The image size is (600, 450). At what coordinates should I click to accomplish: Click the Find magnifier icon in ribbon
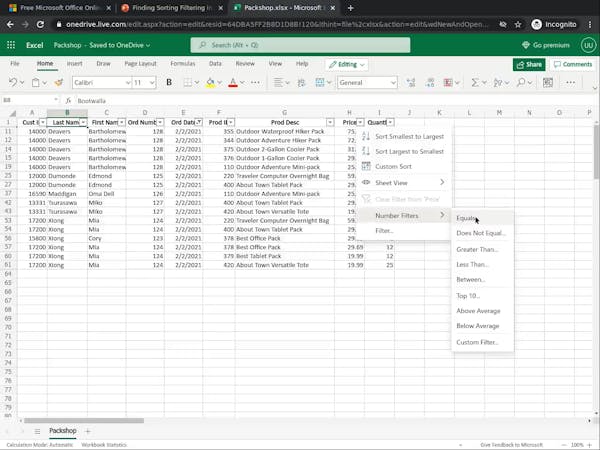(x=520, y=82)
